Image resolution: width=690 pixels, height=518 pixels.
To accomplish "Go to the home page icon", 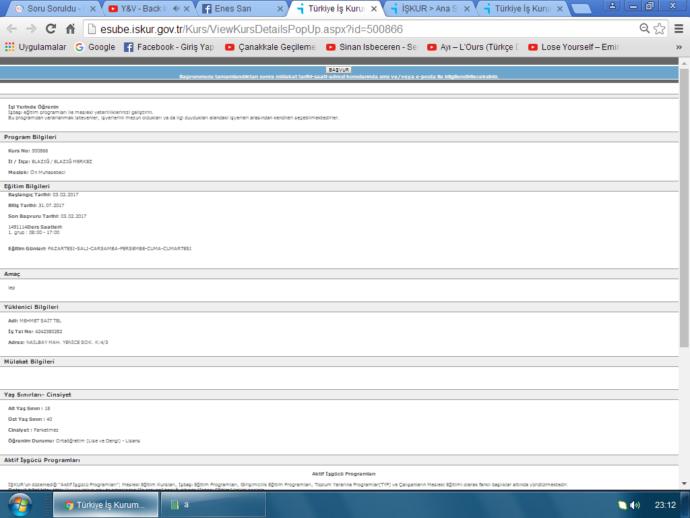I will point(70,29).
